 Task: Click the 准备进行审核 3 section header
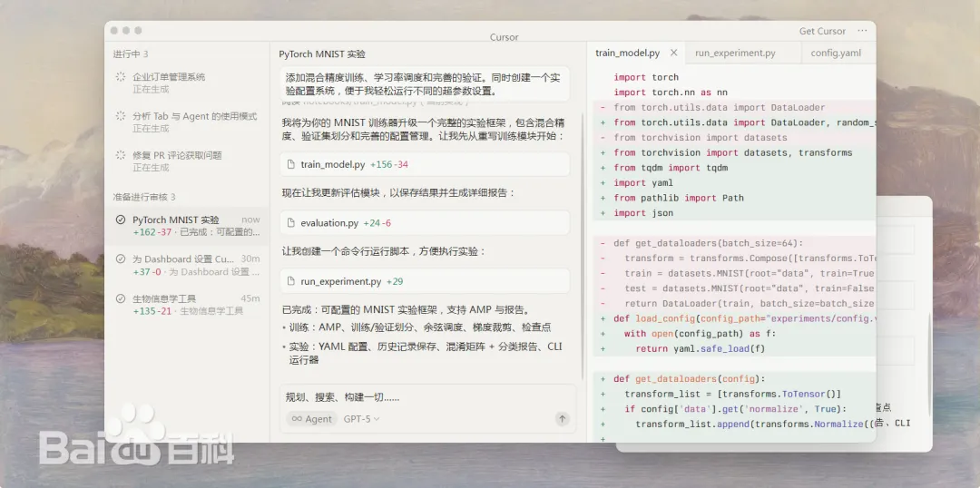[144, 197]
